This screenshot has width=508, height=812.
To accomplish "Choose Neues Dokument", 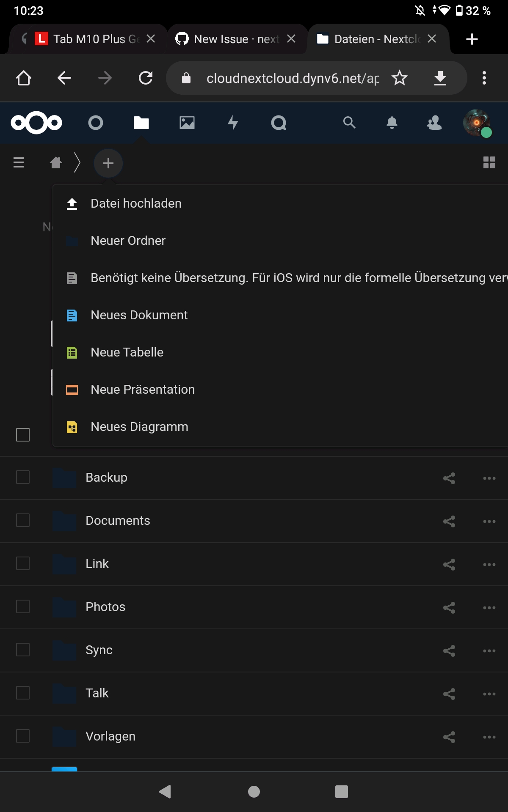I will [x=280, y=315].
